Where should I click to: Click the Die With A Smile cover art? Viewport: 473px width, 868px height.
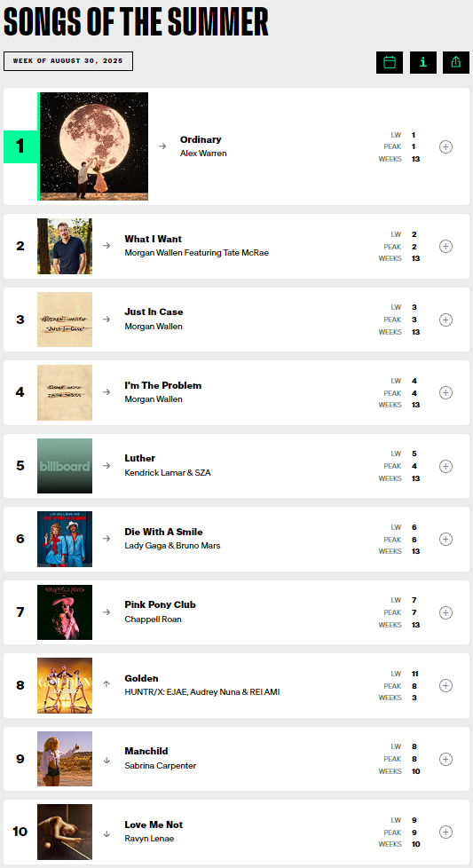click(65, 540)
